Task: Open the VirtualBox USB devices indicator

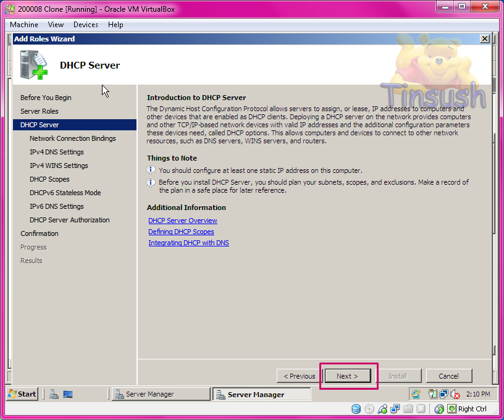Action: (x=382, y=409)
